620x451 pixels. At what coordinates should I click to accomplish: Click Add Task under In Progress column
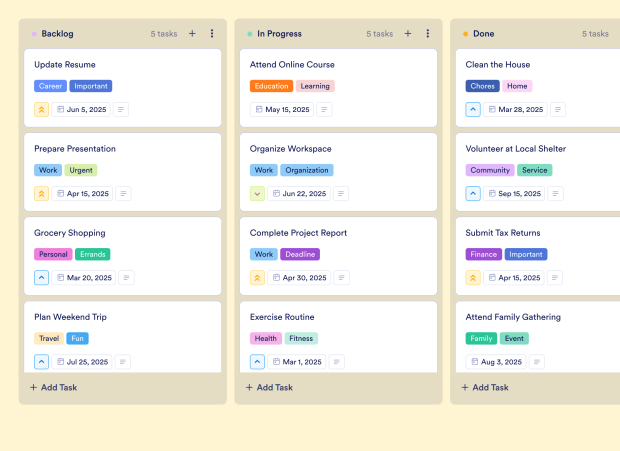pyautogui.click(x=270, y=388)
